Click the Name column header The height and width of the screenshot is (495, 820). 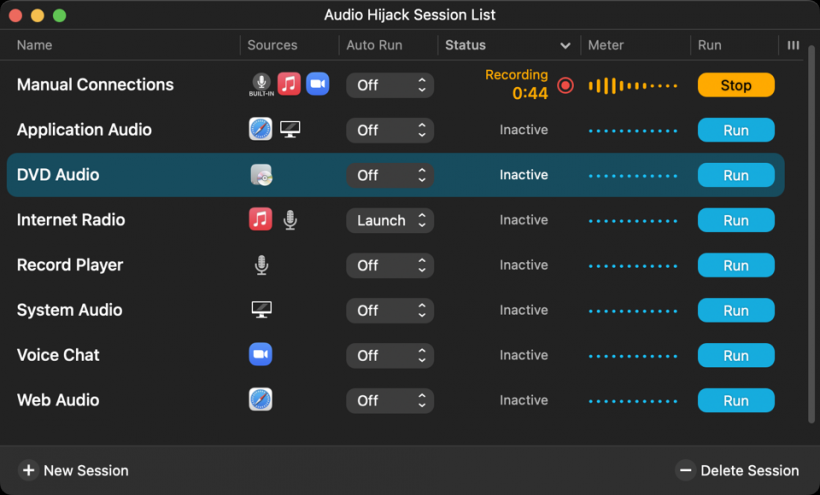tap(35, 45)
